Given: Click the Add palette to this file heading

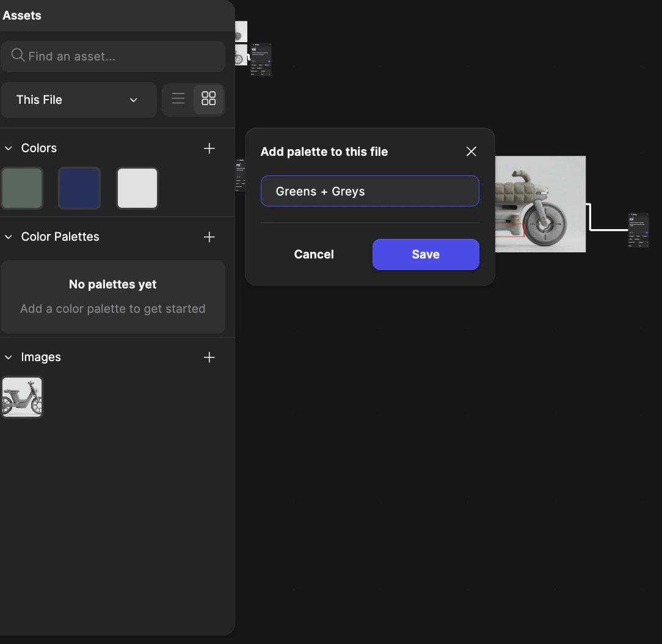Looking at the screenshot, I should point(324,152).
